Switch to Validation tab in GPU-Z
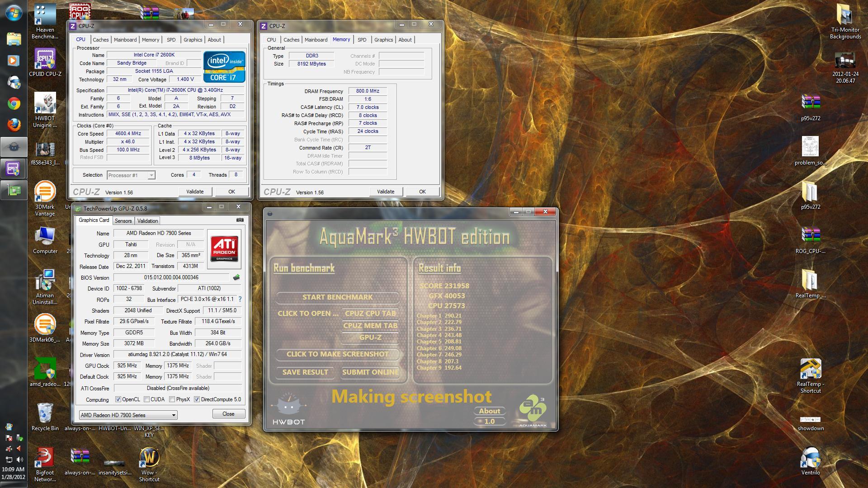 (x=147, y=221)
